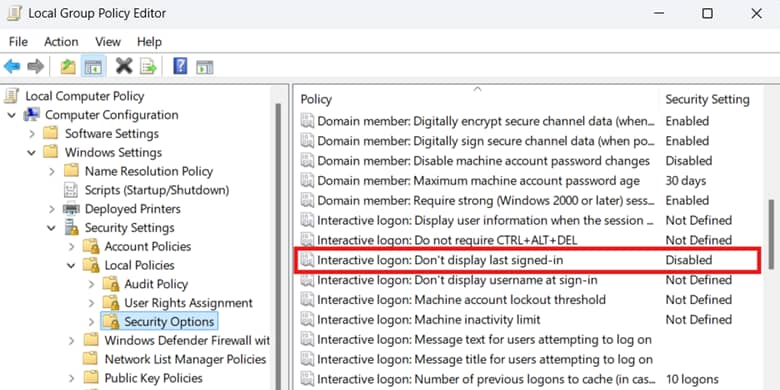Viewport: 780px width, 390px height.
Task: Click the Network List Manager Policies folder icon
Action: click(91, 359)
